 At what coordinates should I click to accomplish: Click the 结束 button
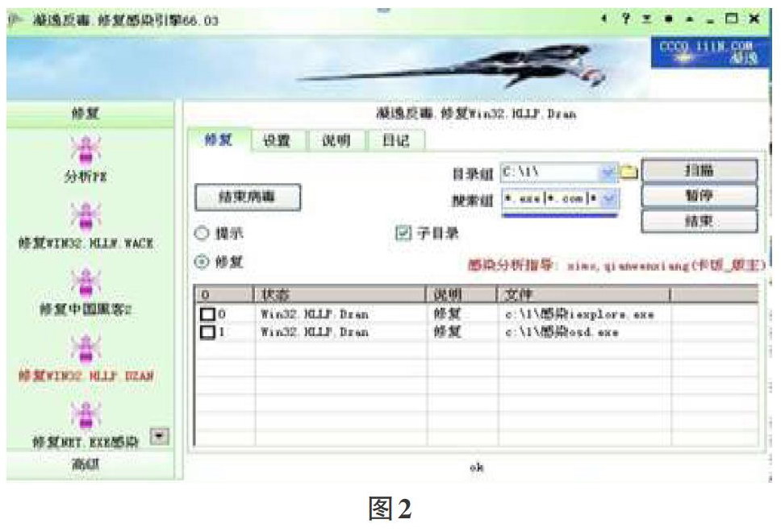[x=700, y=221]
